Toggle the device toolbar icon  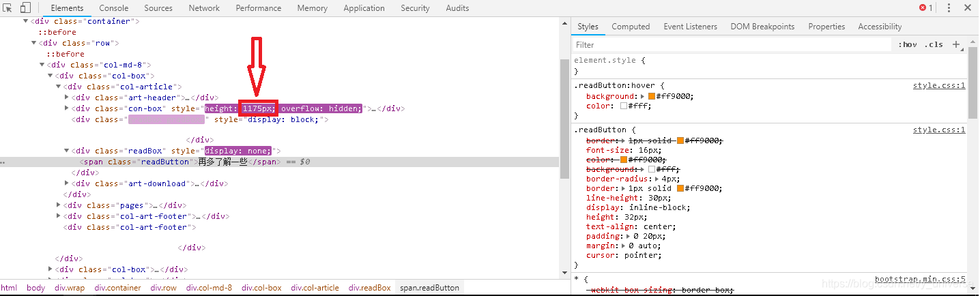25,8
